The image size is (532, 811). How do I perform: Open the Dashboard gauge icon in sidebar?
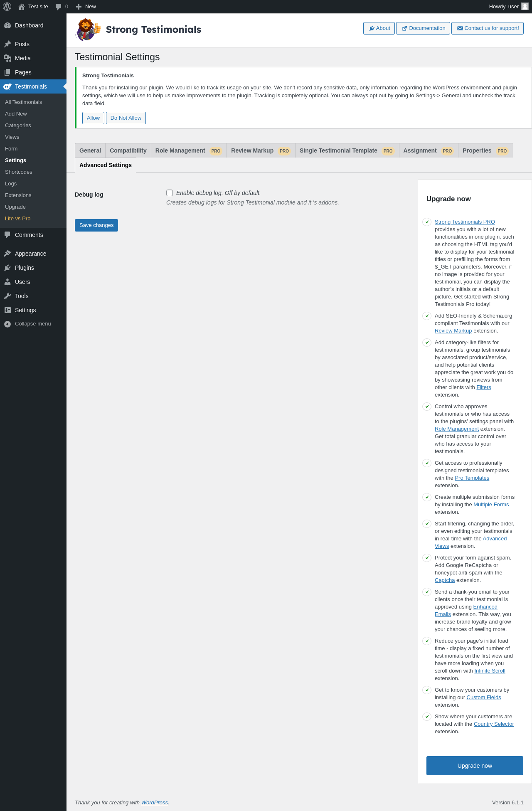coord(7,25)
